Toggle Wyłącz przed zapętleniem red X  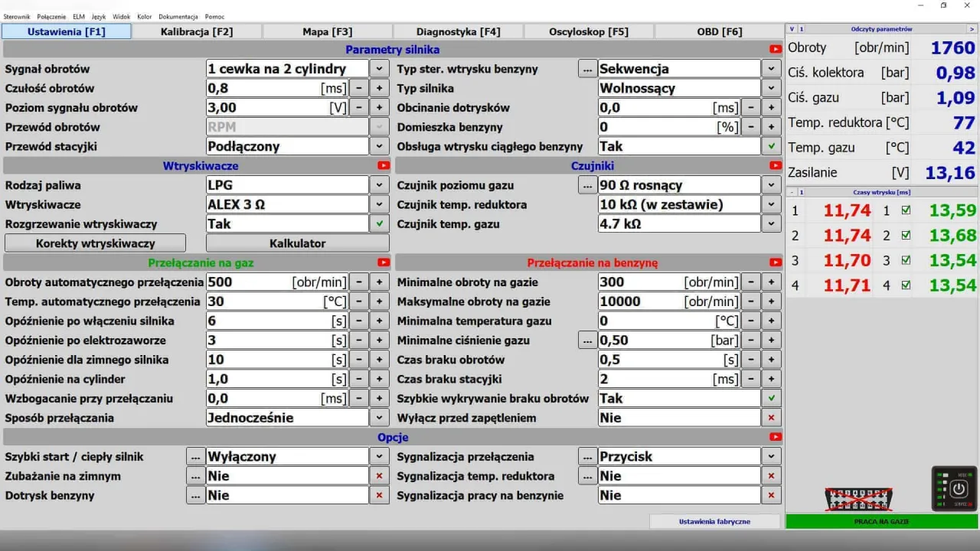tap(771, 418)
